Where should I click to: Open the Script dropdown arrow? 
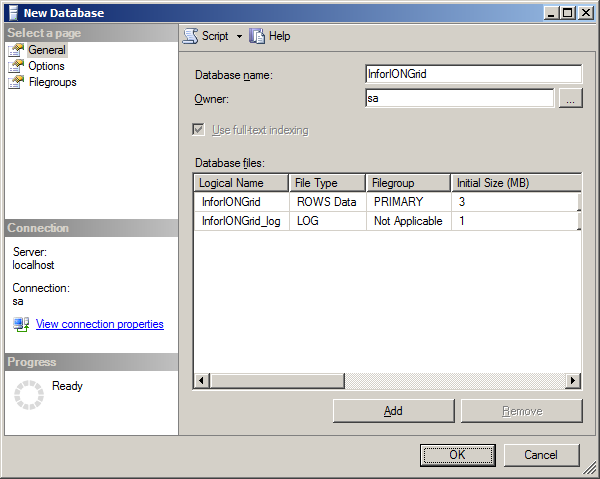[239, 36]
